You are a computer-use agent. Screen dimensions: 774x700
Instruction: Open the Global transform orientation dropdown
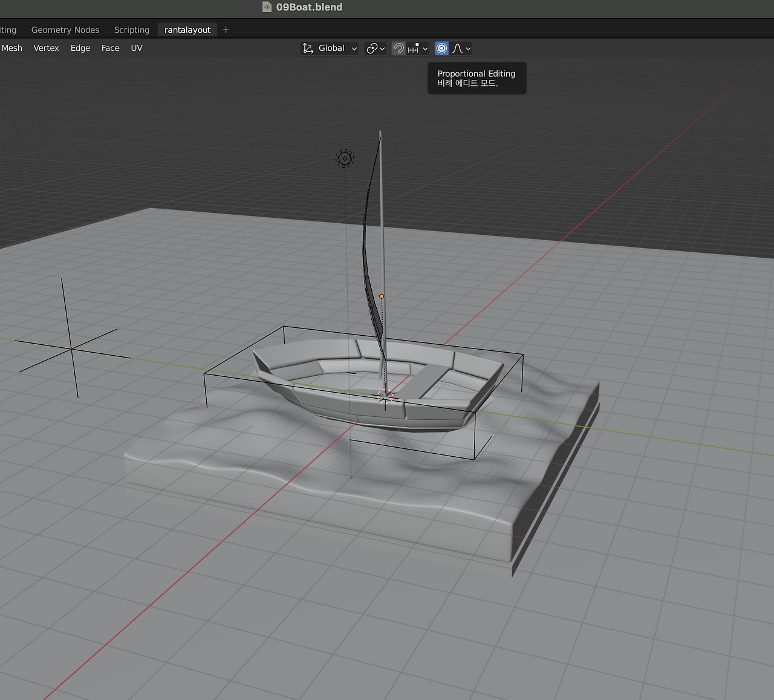330,48
